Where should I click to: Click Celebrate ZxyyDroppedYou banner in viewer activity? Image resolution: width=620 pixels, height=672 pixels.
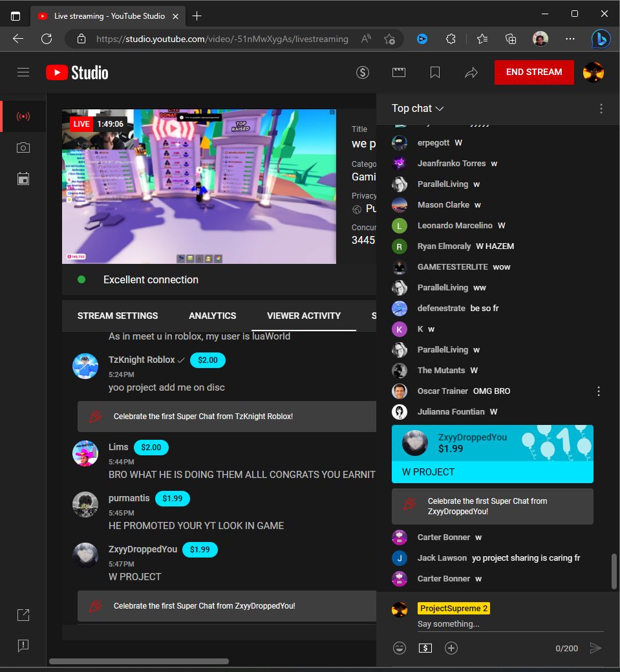click(227, 606)
